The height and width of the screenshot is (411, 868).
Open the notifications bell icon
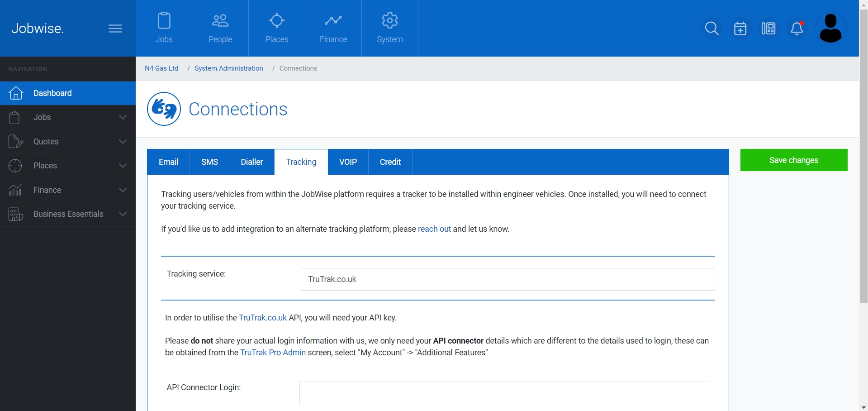click(797, 29)
